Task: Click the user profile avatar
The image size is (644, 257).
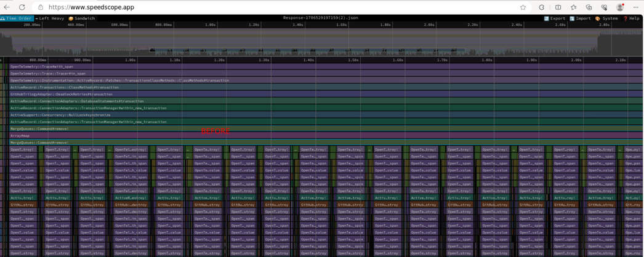Action: point(620,7)
